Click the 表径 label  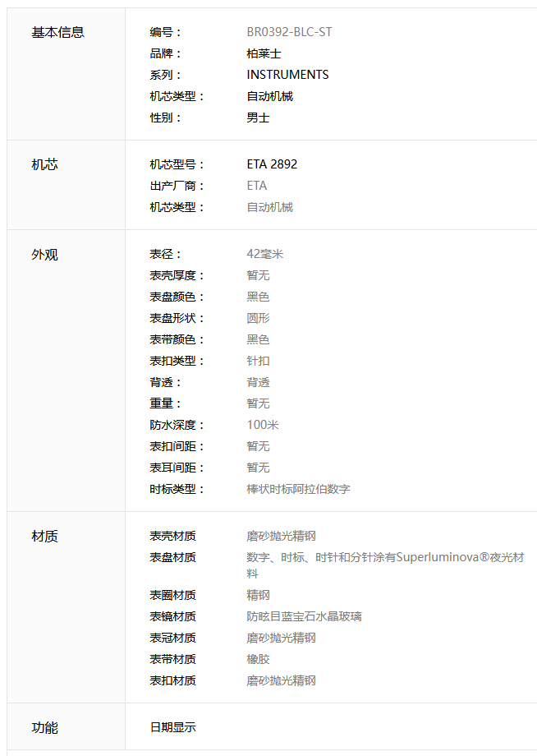click(x=165, y=254)
